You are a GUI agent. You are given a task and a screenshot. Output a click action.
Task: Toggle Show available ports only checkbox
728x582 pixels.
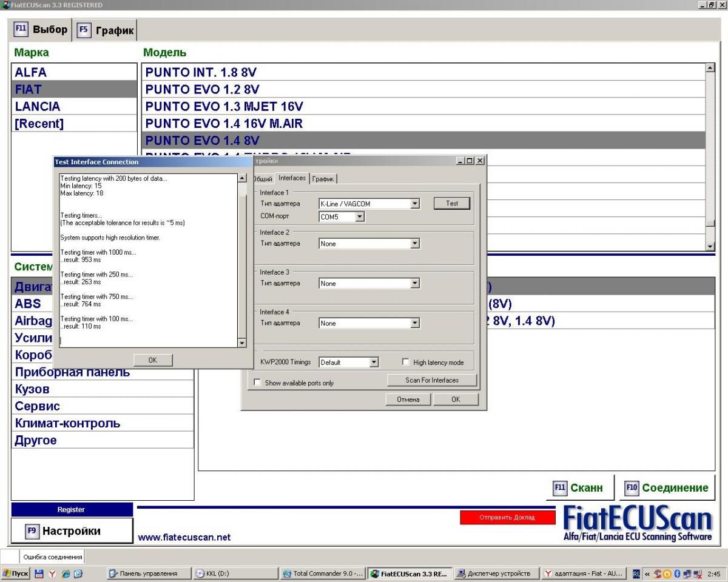click(257, 383)
